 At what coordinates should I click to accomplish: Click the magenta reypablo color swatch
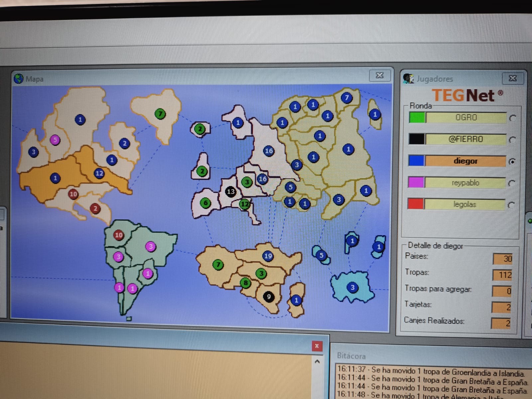coord(416,183)
